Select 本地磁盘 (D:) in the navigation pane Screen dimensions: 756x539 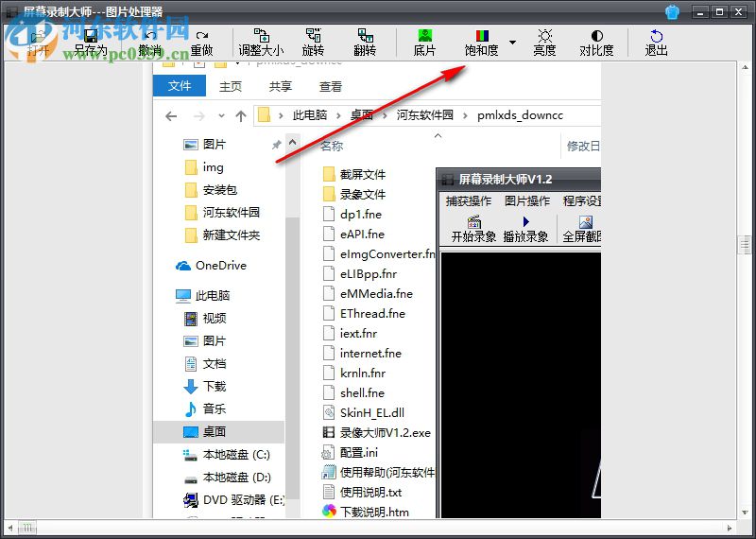(x=227, y=478)
